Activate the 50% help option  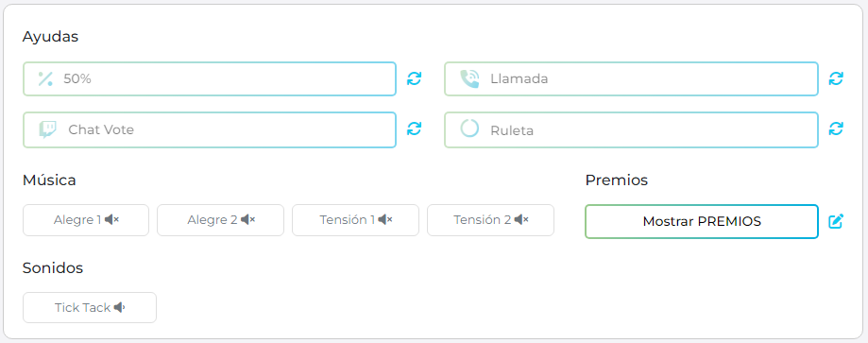(x=210, y=78)
